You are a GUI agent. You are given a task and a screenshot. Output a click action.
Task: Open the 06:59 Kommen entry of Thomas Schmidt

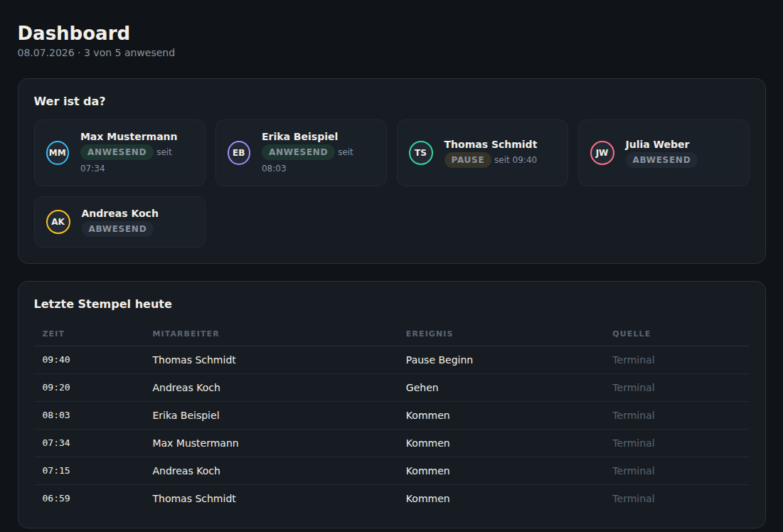click(x=391, y=499)
